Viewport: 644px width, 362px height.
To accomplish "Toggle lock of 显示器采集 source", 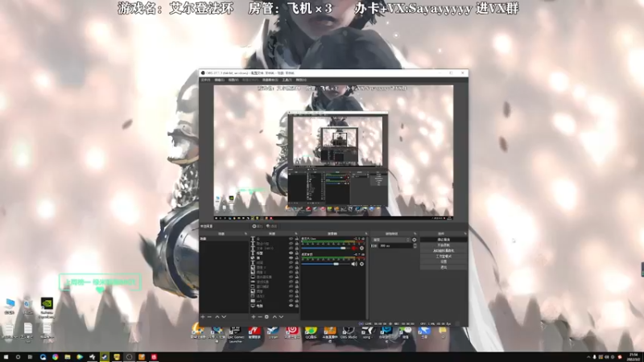I will (x=296, y=277).
